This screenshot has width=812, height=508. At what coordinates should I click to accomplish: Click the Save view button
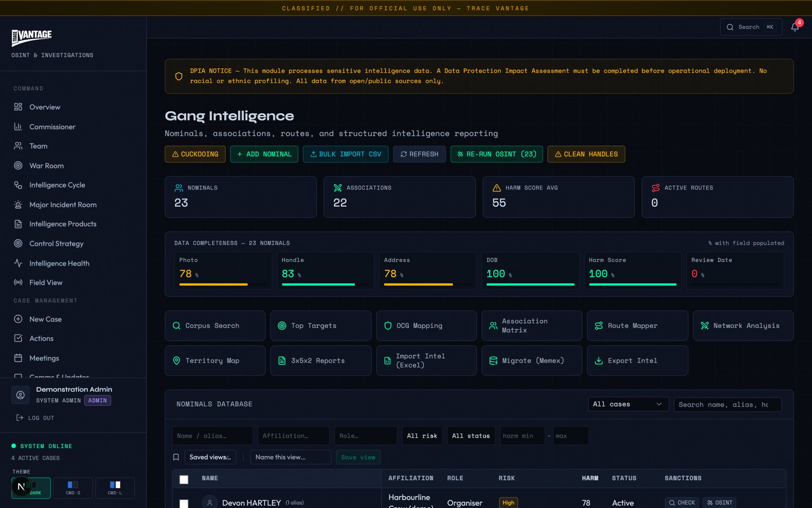coord(358,457)
